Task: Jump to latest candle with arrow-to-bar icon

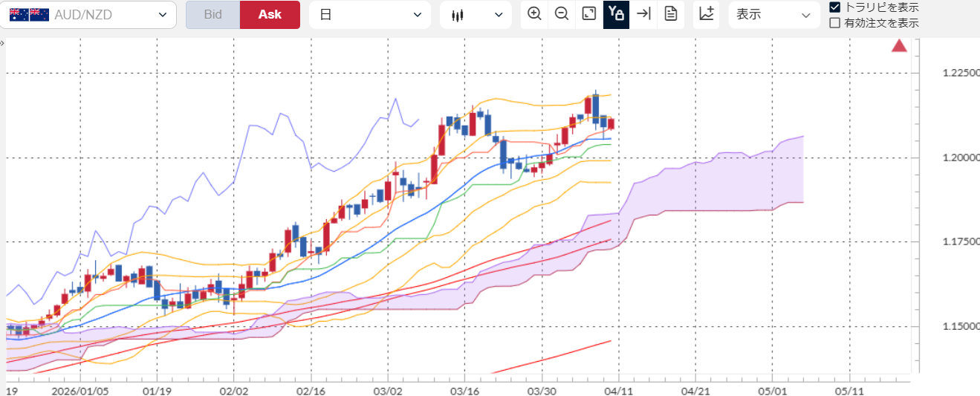Action: click(643, 14)
